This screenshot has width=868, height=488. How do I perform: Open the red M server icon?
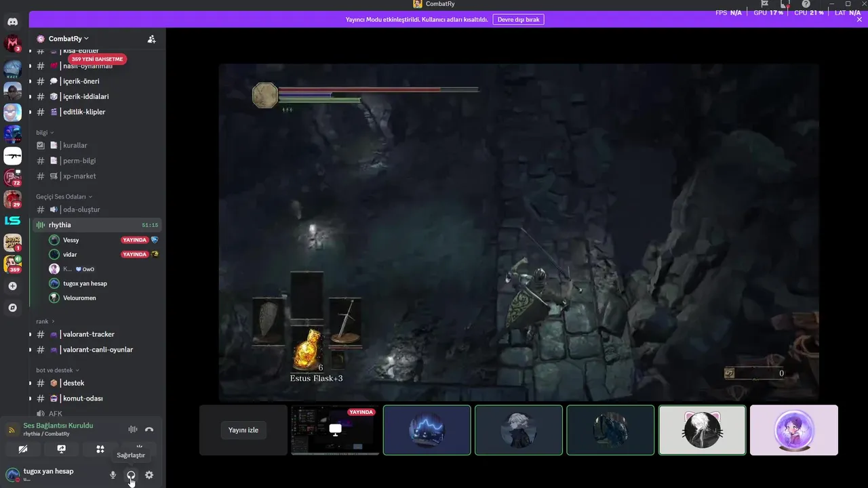[x=12, y=44]
